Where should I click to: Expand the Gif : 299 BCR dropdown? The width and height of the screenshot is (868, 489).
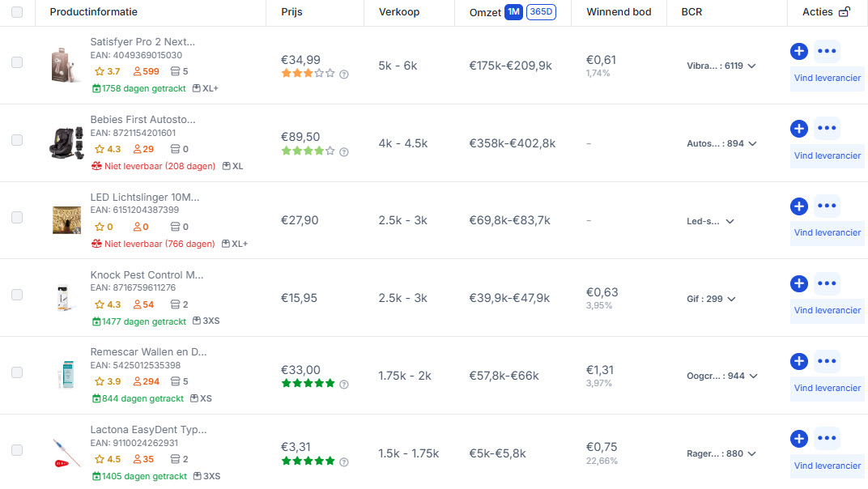click(x=712, y=299)
